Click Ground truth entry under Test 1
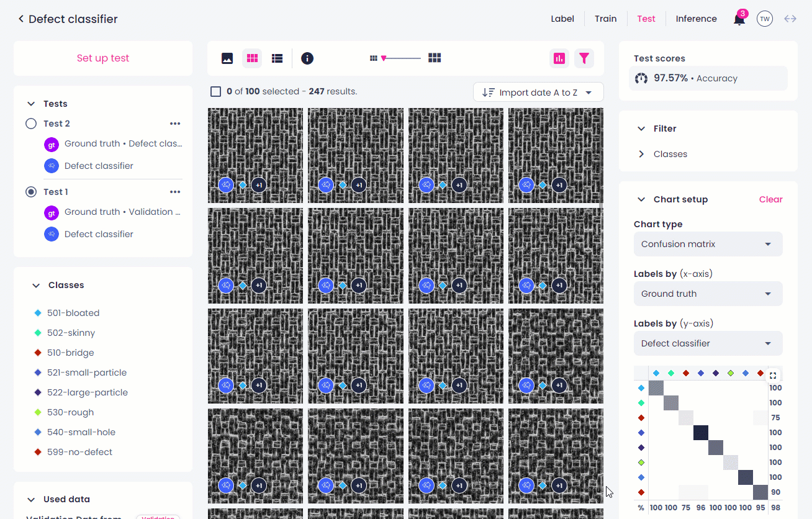Image resolution: width=812 pixels, height=519 pixels. click(x=122, y=212)
